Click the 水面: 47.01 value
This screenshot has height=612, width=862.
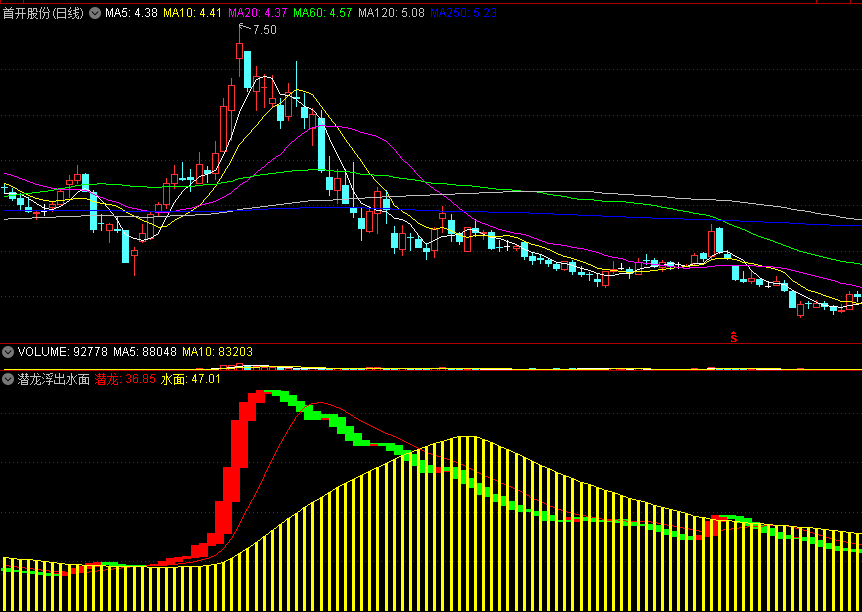click(190, 379)
